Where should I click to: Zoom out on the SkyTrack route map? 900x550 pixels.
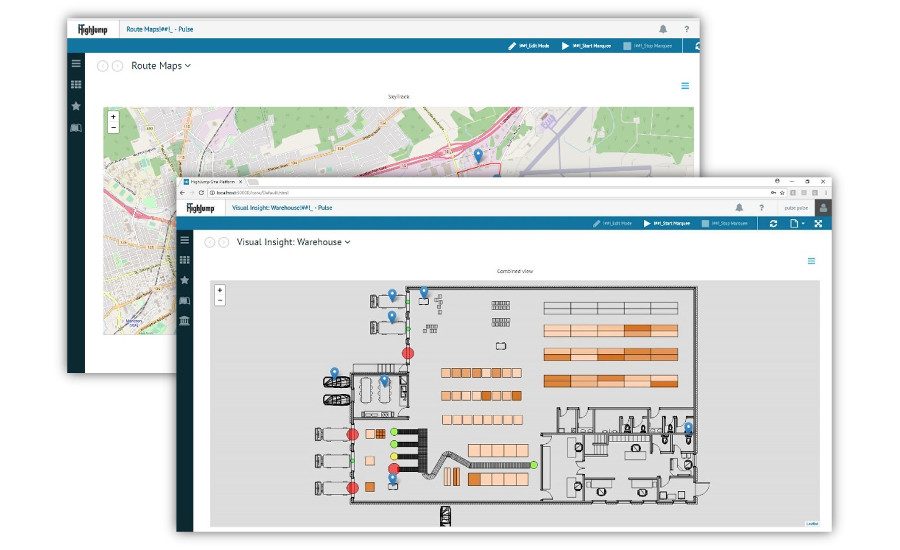[x=113, y=127]
